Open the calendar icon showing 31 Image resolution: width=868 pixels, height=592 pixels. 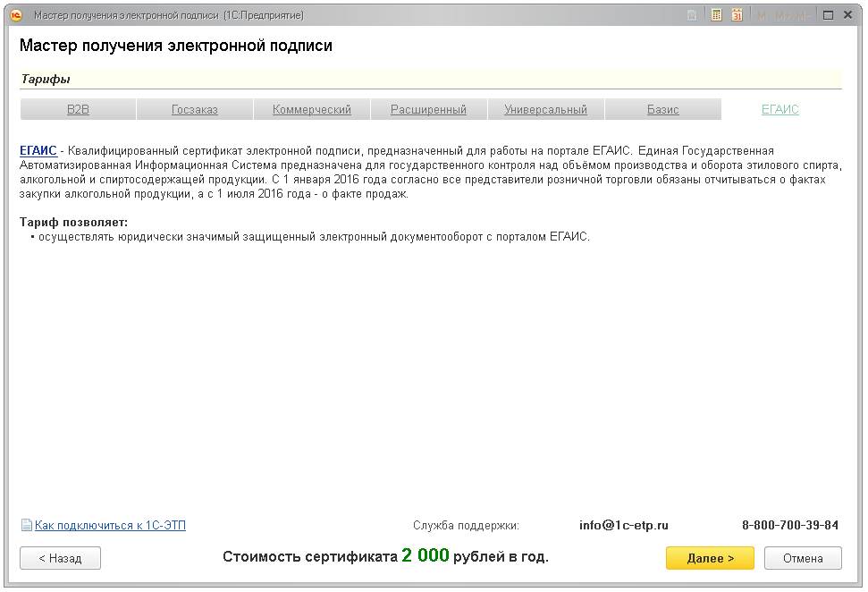tap(737, 15)
